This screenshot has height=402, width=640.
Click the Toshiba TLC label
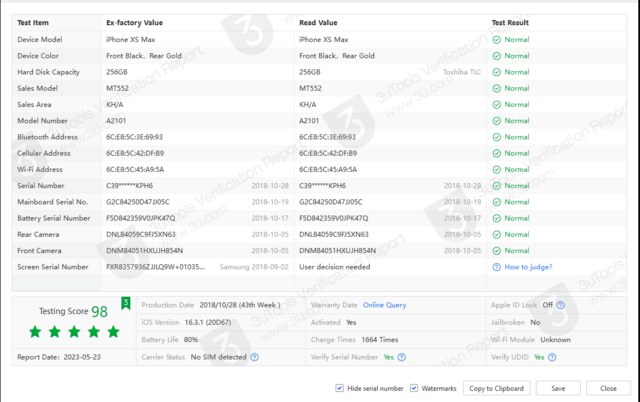point(462,72)
